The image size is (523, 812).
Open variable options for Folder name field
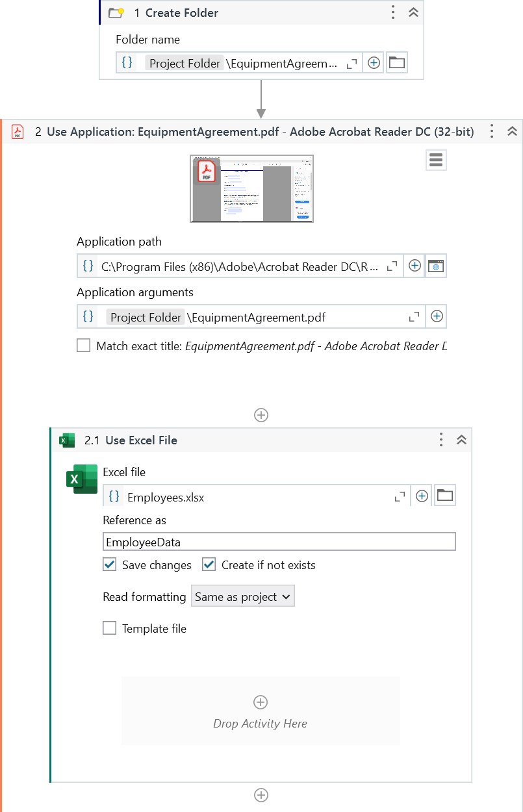pyautogui.click(x=374, y=62)
